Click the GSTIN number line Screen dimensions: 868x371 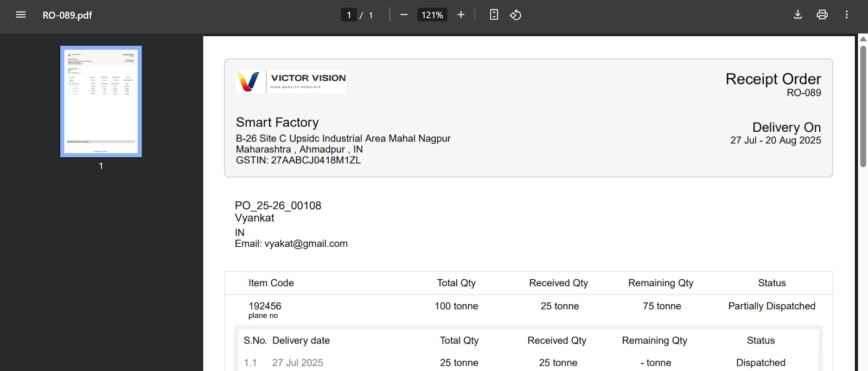tap(298, 160)
